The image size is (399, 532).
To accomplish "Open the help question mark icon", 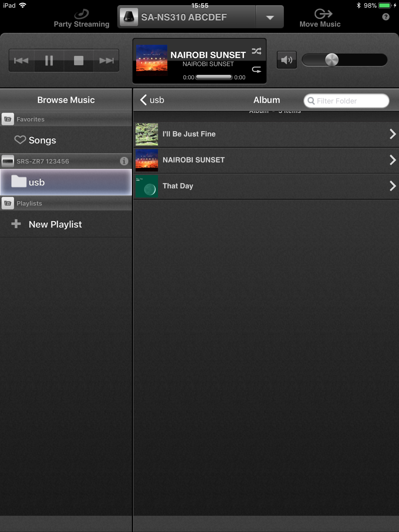I will 386,17.
